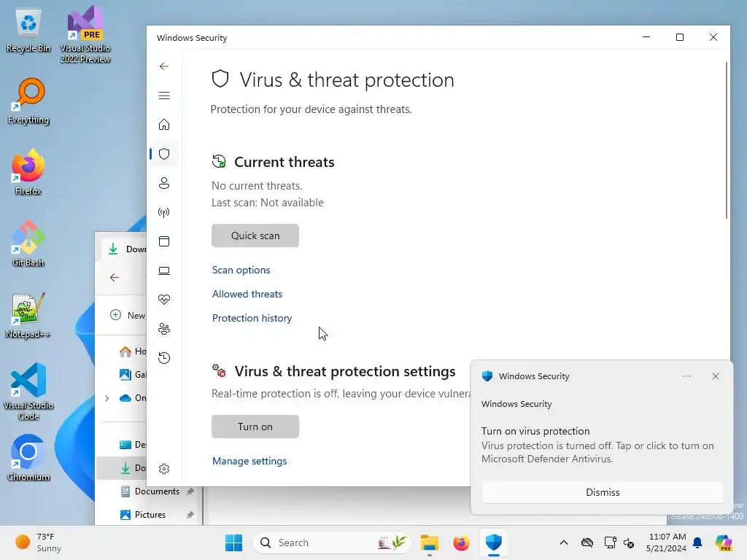This screenshot has width=747, height=560.
Task: Open the Windows Security settings gear
Action: pyautogui.click(x=164, y=469)
